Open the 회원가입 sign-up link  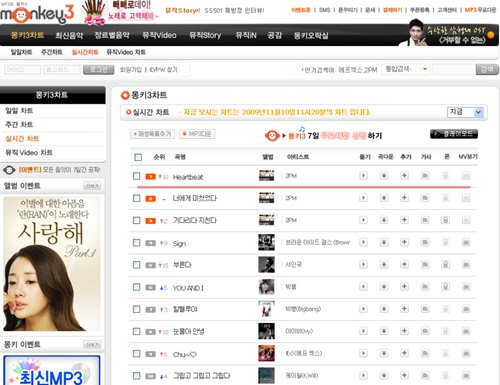[131, 70]
